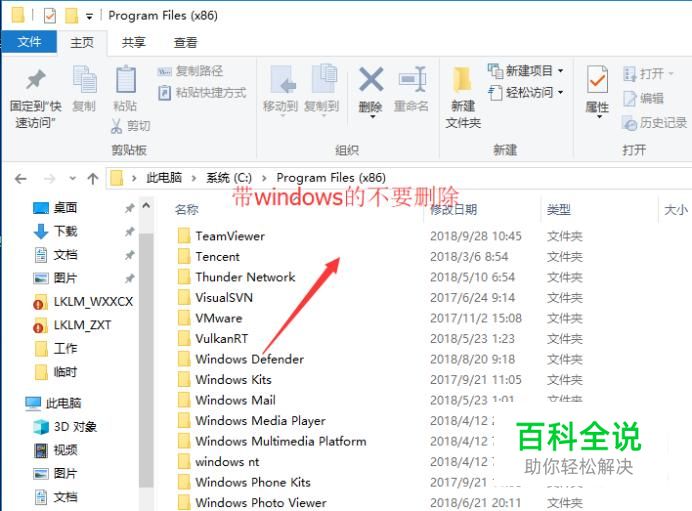This screenshot has height=511, width=692.
Task: Open the Properties checkmark icon
Action: pos(597,79)
